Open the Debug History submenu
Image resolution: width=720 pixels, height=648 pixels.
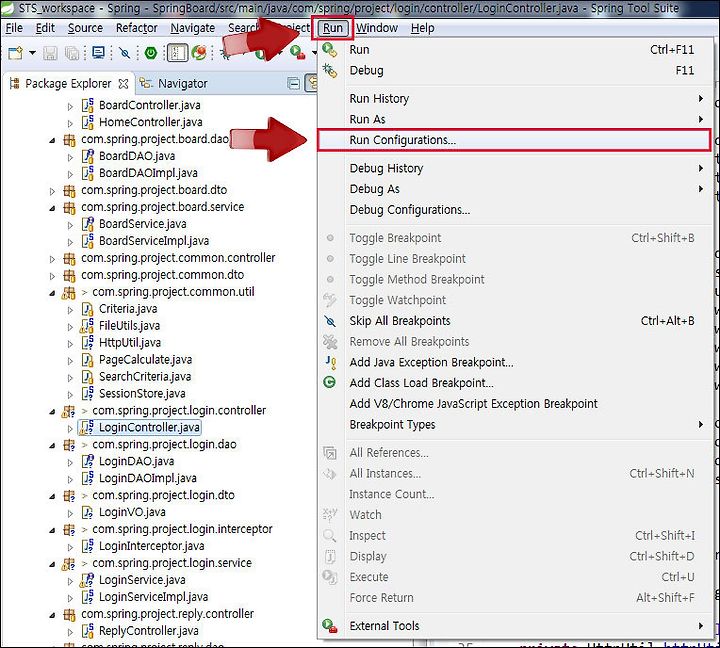(515, 168)
